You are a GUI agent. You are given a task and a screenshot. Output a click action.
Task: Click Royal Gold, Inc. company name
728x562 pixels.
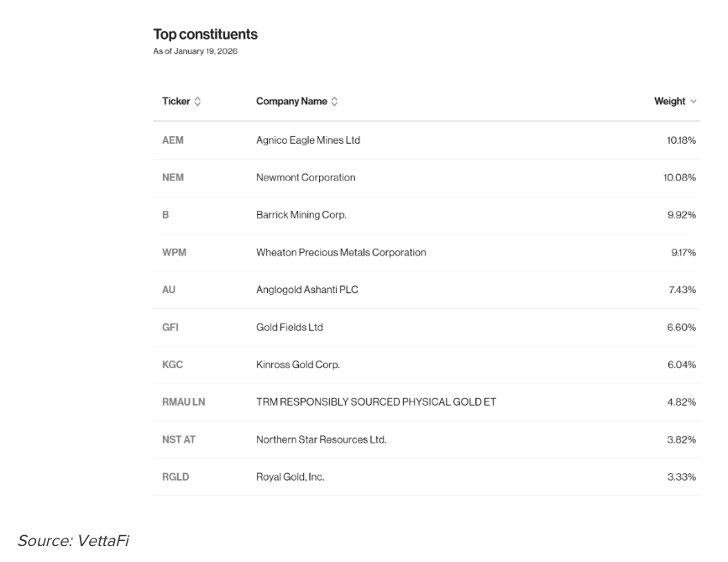tap(291, 477)
